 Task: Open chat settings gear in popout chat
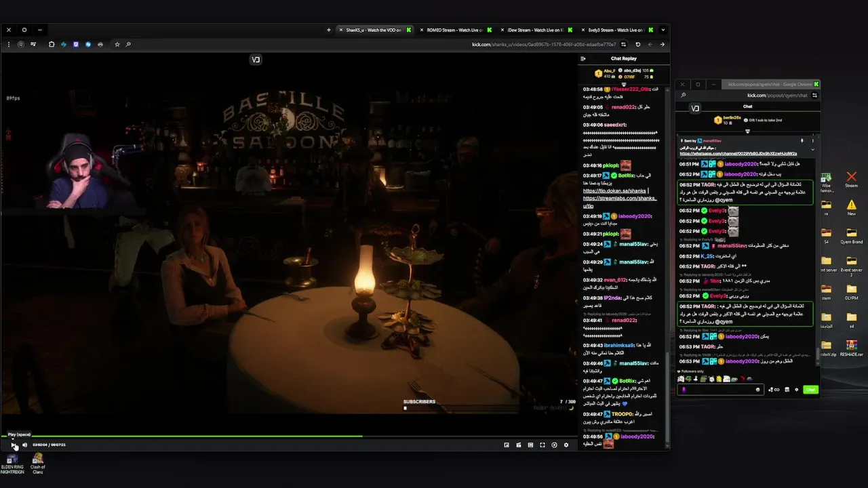click(796, 390)
